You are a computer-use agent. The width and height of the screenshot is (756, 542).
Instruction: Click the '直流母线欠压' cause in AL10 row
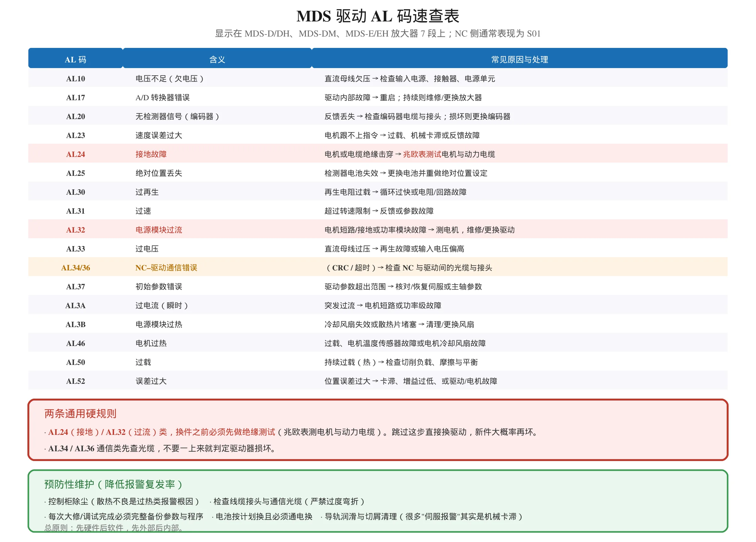[347, 79]
